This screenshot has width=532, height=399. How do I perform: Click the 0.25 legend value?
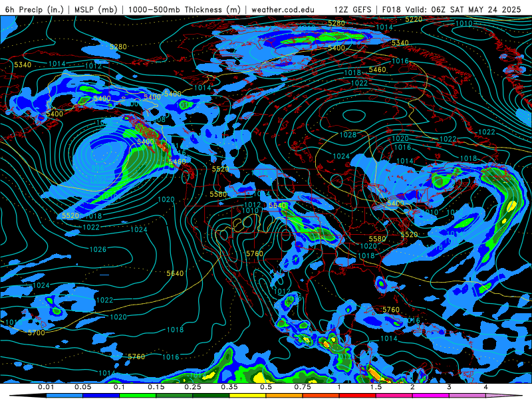click(x=193, y=387)
